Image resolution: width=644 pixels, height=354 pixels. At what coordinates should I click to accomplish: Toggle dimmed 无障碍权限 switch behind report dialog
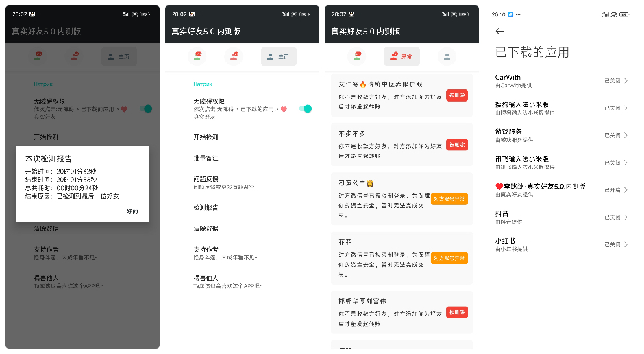[145, 108]
